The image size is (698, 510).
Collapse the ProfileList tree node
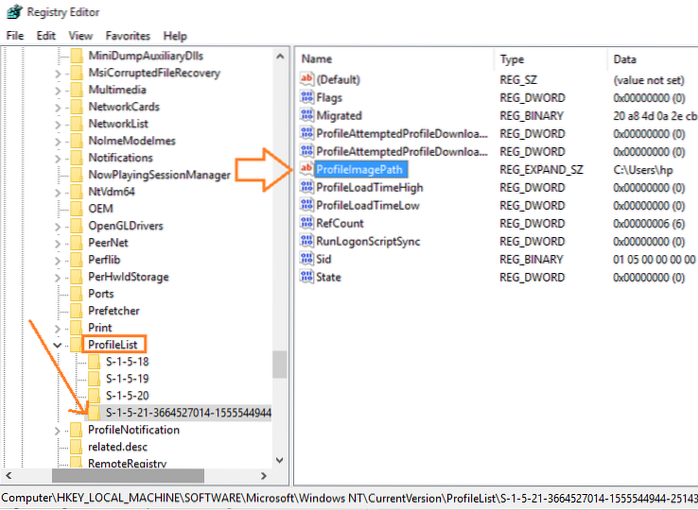[58, 345]
